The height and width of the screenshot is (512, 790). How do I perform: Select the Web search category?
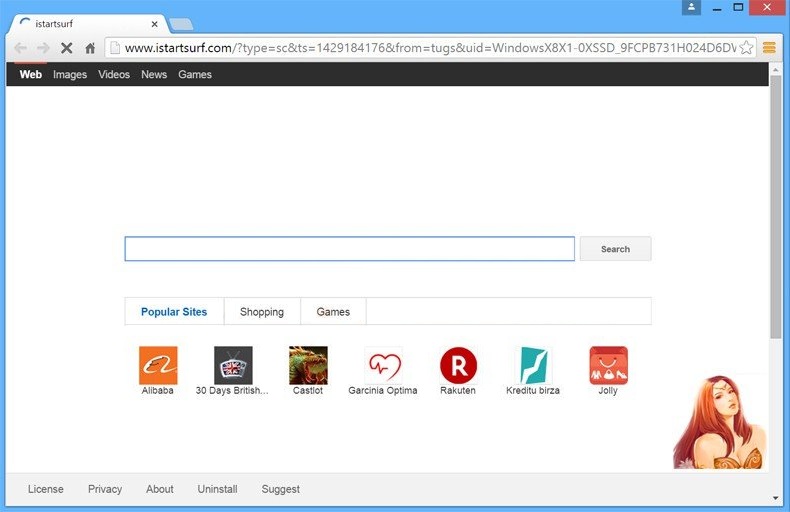point(31,75)
